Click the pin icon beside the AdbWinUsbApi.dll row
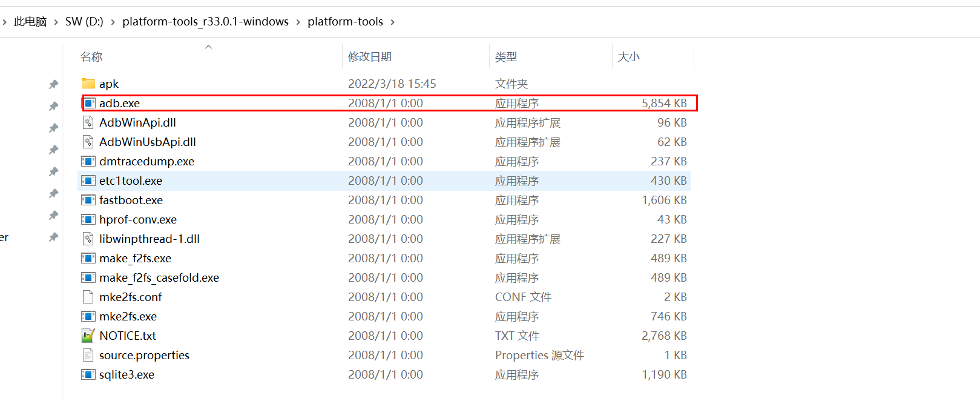Viewport: 980px width, 401px height. coord(53,150)
